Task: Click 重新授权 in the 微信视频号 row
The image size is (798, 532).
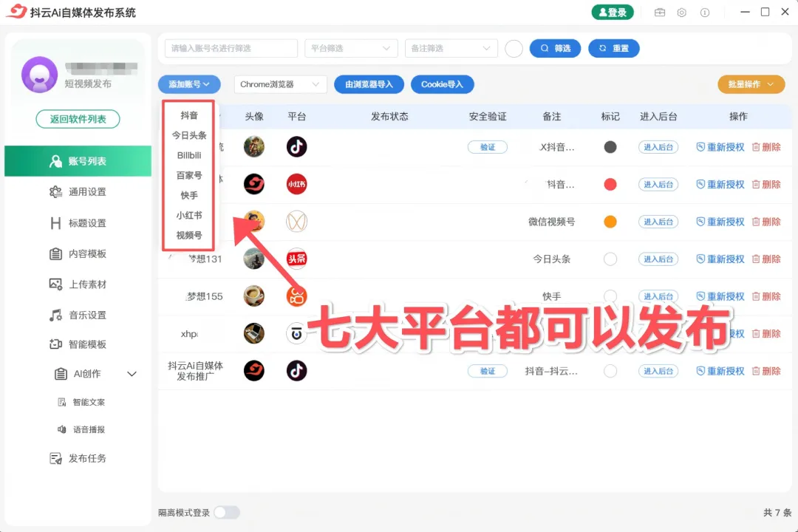Action: (x=720, y=222)
